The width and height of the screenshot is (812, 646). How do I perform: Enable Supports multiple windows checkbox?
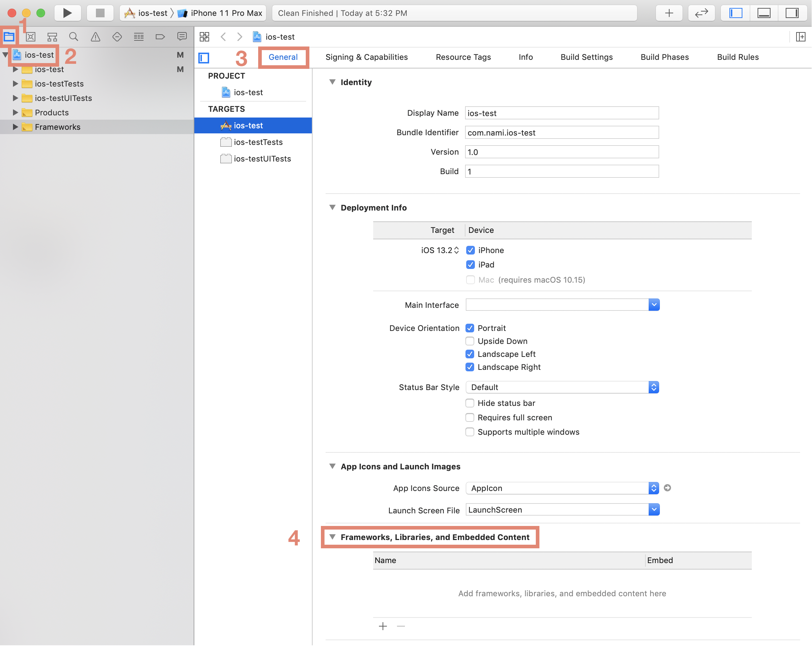click(470, 432)
